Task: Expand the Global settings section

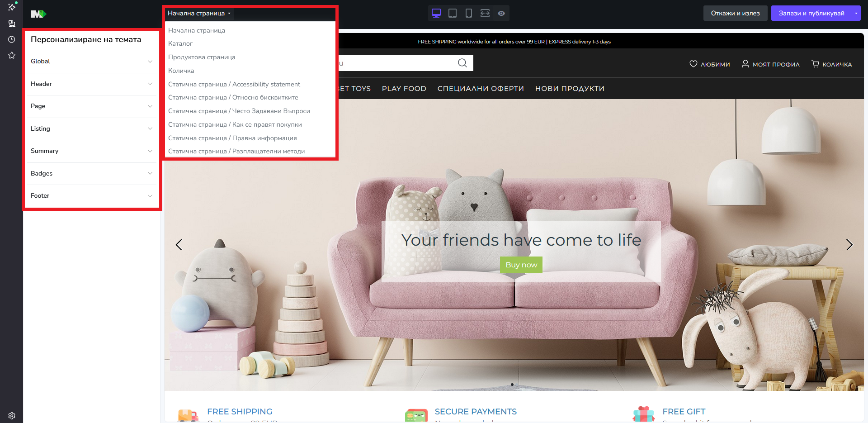Action: (x=92, y=62)
